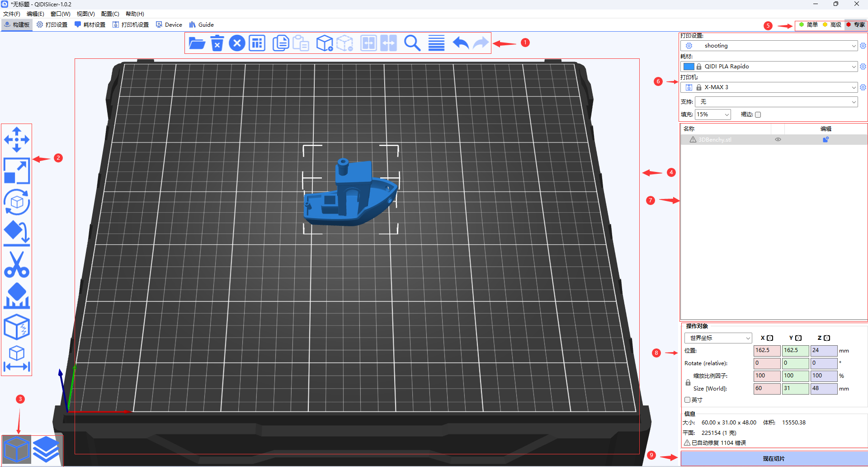This screenshot has width=868, height=467.
Task: Click the trash can delete icon
Action: [217, 43]
